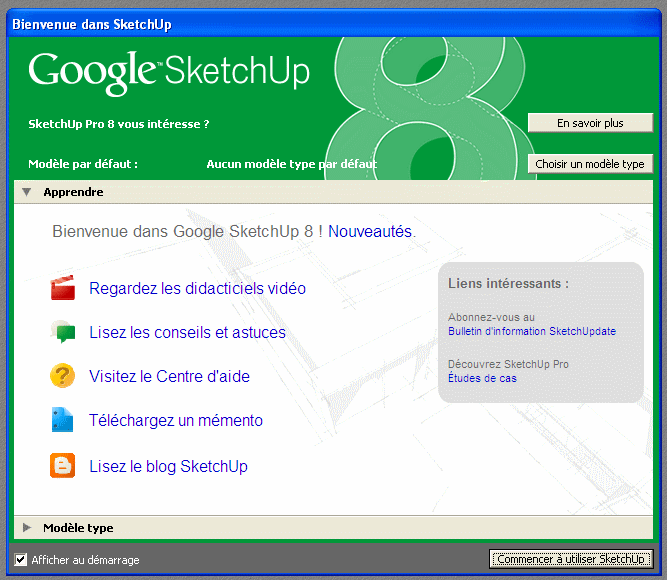Click the 'Liens intéressants :' heading
The width and height of the screenshot is (667, 580).
click(x=508, y=283)
